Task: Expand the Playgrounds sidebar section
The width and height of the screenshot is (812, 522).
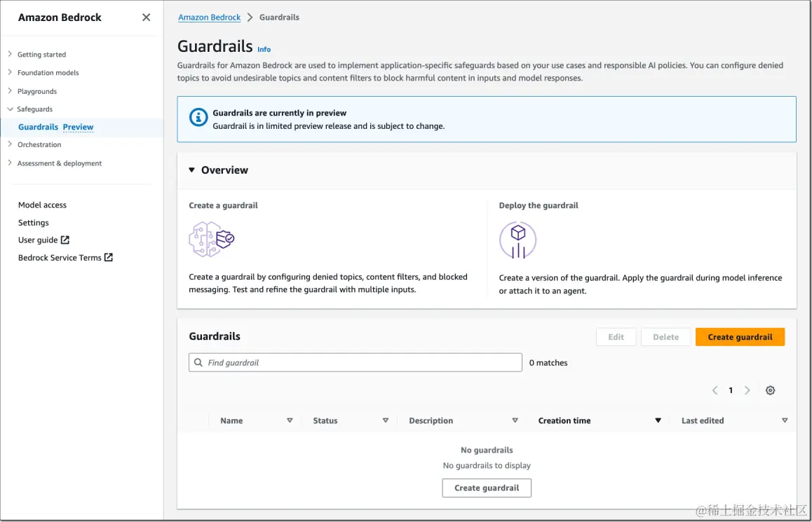Action: pos(10,91)
